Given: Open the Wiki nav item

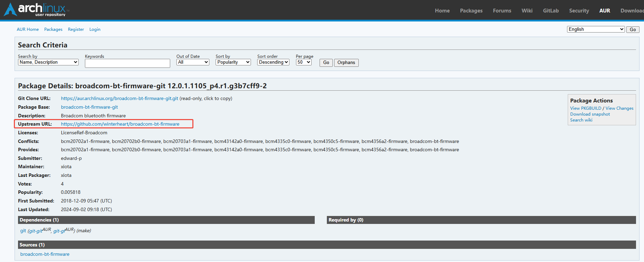Looking at the screenshot, I should coord(527,11).
